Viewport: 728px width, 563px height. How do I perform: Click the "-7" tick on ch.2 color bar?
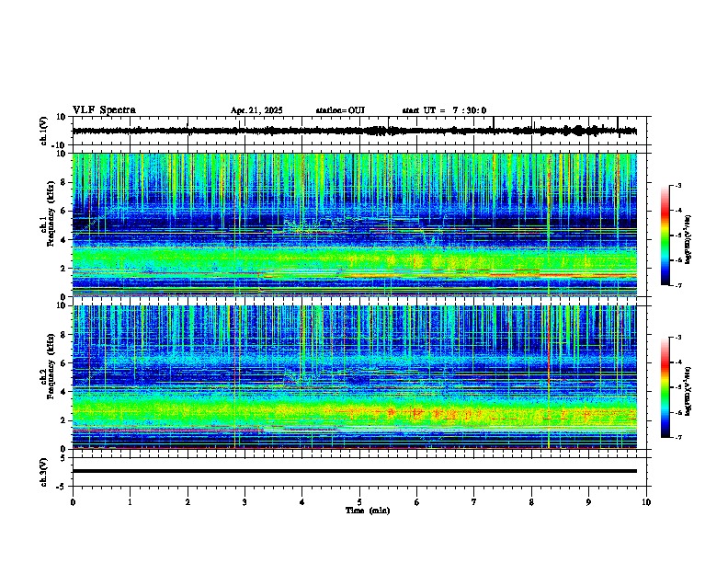677,437
